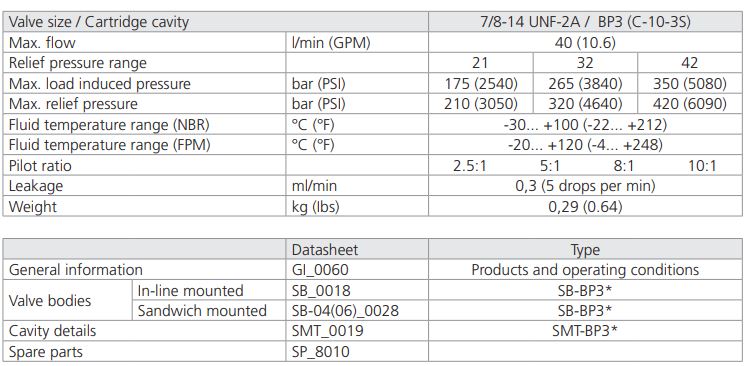
Task: Select the 'Products and operating conditions' cell
Action: coord(585,270)
